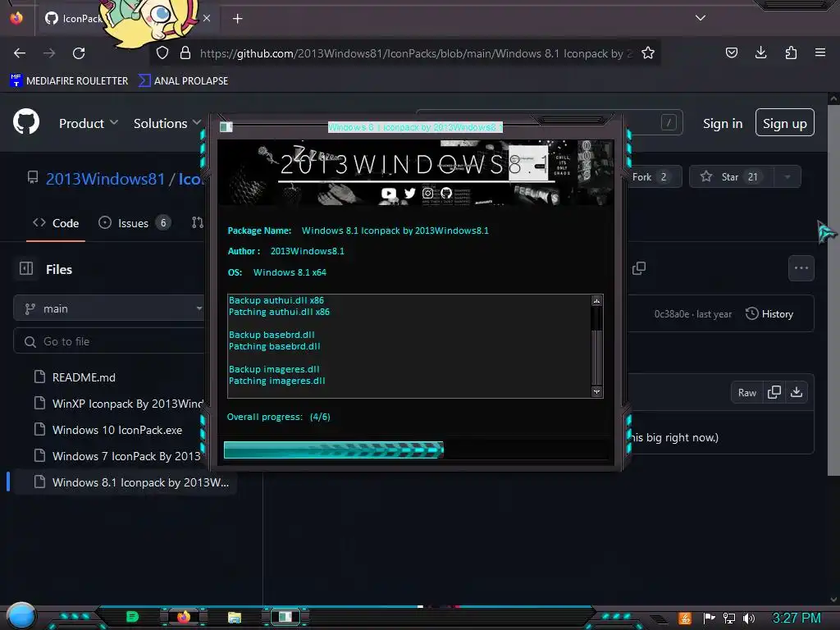Select the IconPacks GitHub browser tab
Image resolution: width=840 pixels, height=630 pixels.
(127, 19)
